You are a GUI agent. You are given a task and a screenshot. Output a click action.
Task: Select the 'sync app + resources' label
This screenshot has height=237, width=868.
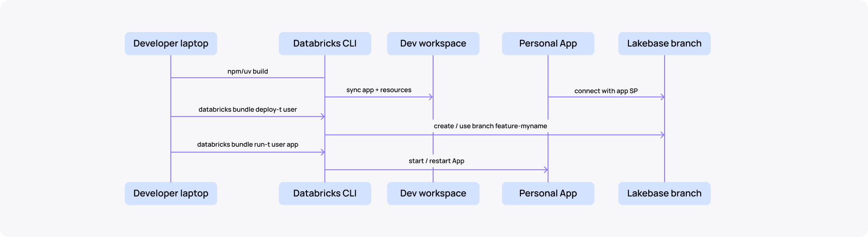379,90
